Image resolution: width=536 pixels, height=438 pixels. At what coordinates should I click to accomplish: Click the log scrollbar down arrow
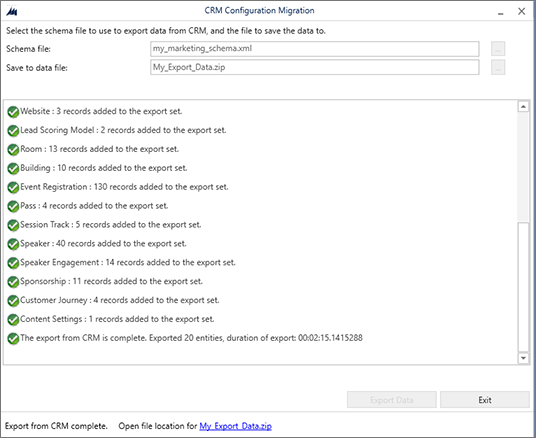pyautogui.click(x=523, y=358)
